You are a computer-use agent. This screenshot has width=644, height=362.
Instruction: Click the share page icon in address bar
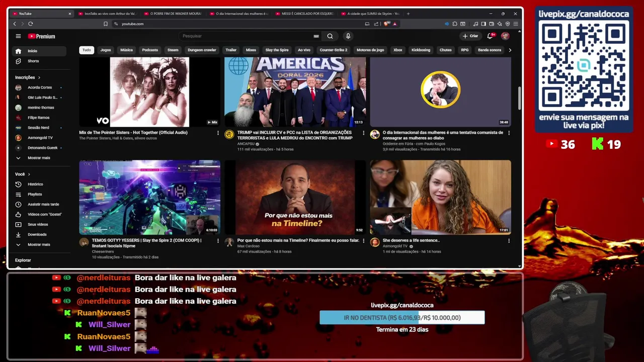pos(376,24)
